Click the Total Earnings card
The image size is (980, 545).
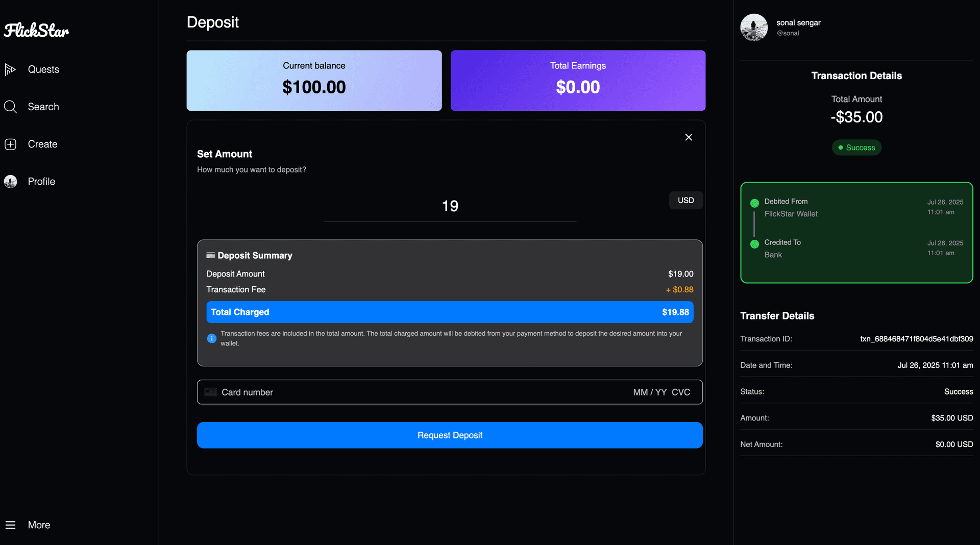coord(578,81)
